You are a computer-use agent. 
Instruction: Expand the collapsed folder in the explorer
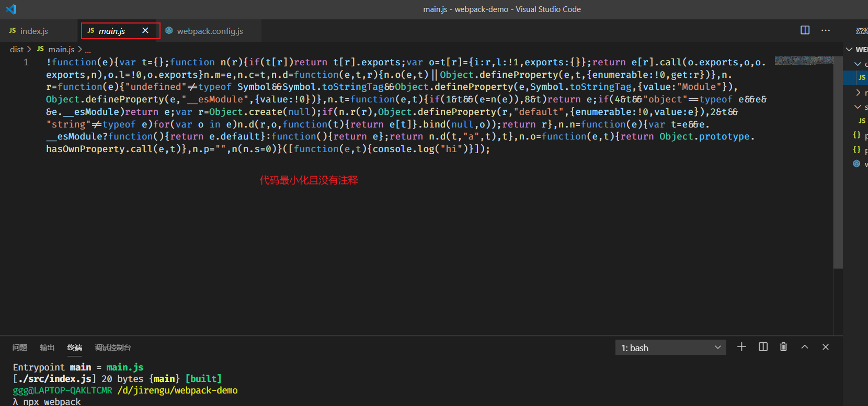click(x=858, y=92)
